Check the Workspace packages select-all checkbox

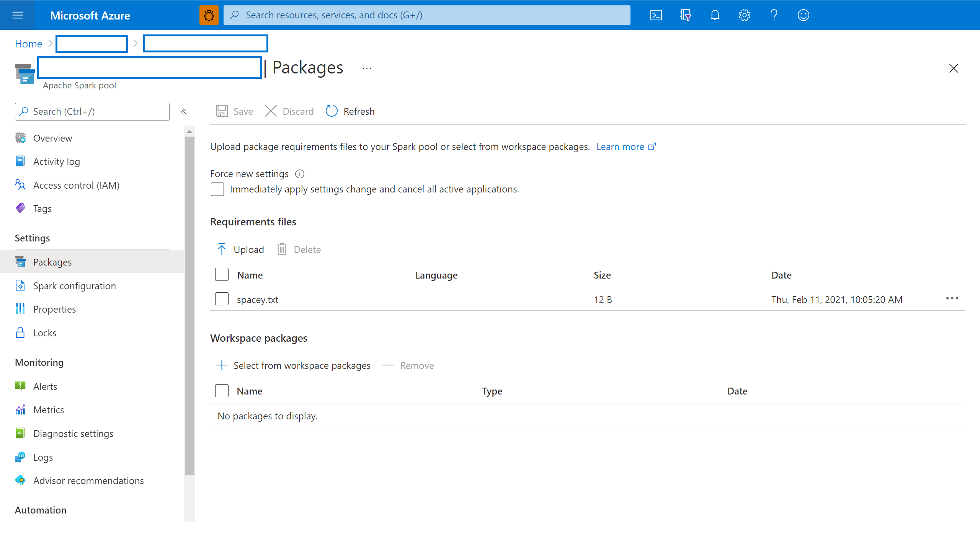tap(222, 391)
